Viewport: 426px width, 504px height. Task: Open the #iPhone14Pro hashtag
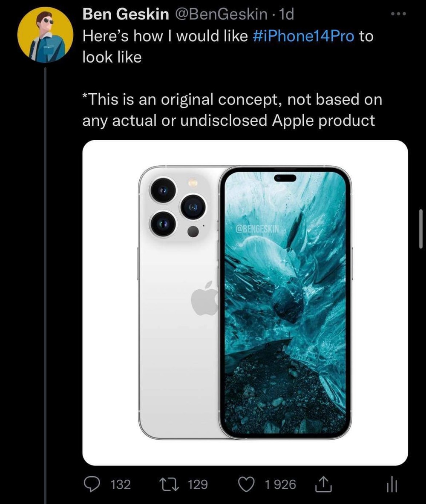pos(303,36)
